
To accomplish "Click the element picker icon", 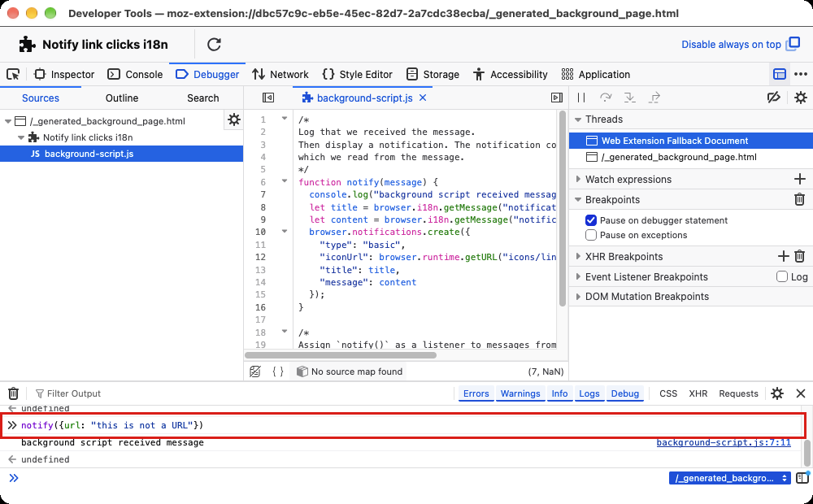I will (13, 74).
